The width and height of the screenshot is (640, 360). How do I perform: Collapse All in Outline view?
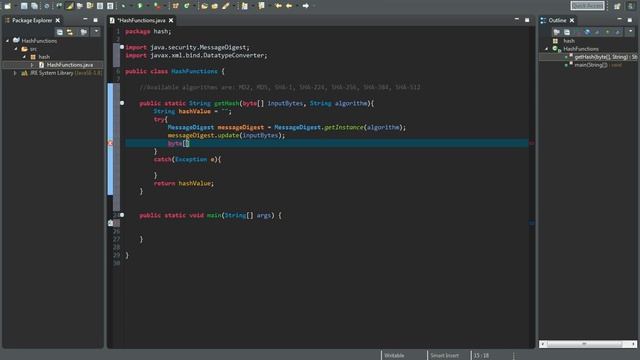pyautogui.click(x=567, y=32)
